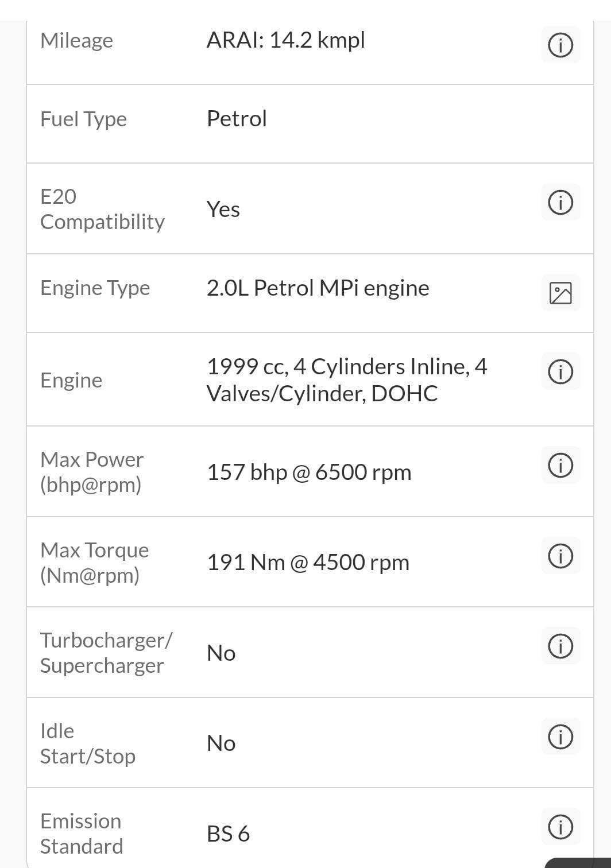Viewport: 611px width, 868px height.
Task: Show Turbocharger/Supercharger info icon details
Action: (560, 646)
